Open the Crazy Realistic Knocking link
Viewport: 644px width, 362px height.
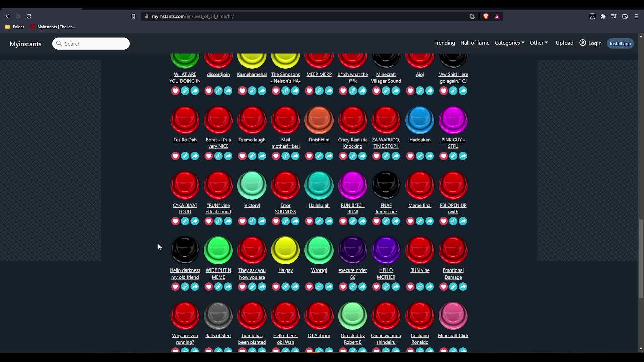(x=353, y=143)
